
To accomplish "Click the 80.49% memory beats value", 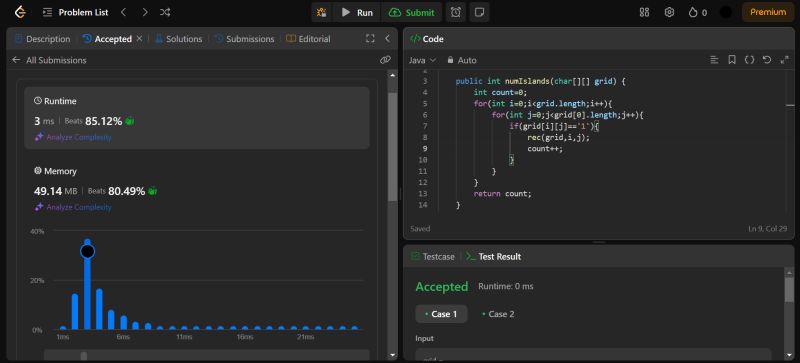I will [x=127, y=191].
